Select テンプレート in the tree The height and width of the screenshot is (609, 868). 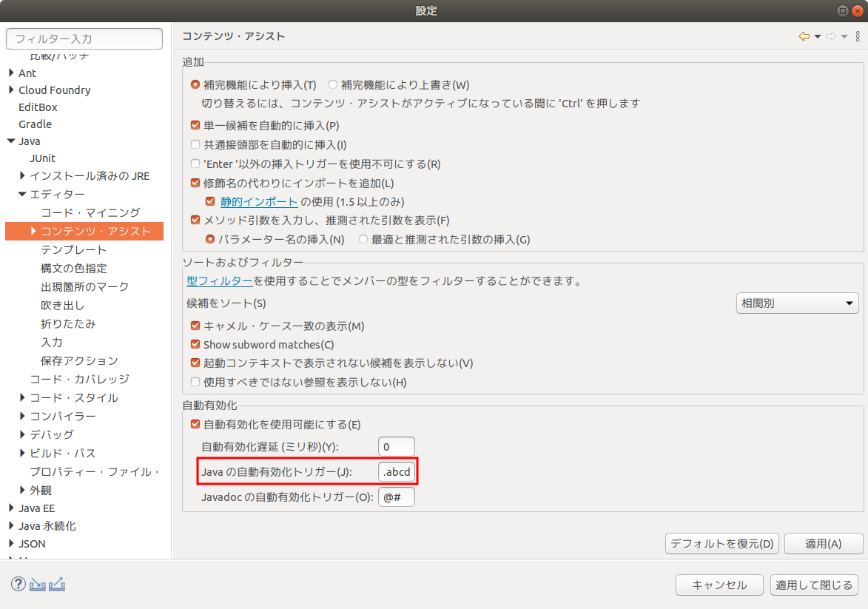[x=74, y=250]
